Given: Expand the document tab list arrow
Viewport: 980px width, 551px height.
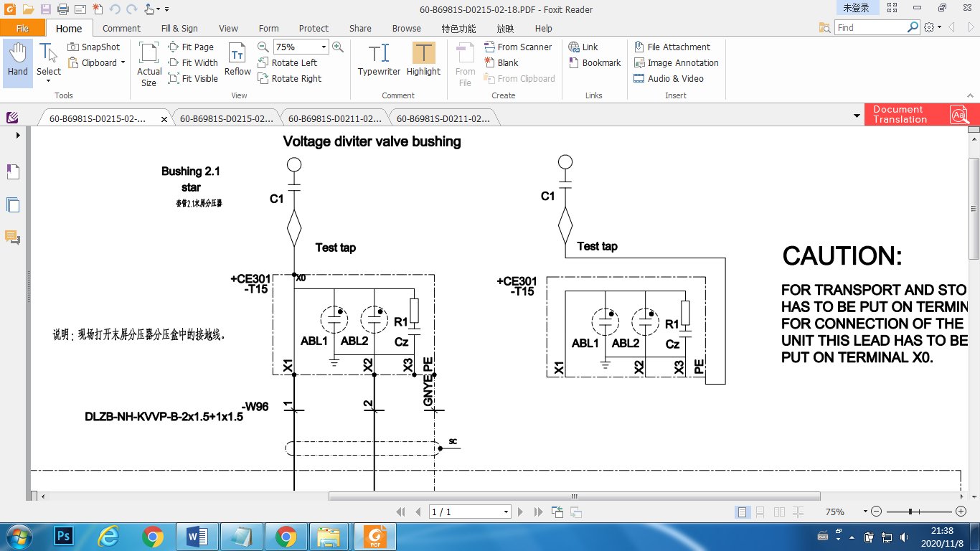Looking at the screenshot, I should (857, 116).
